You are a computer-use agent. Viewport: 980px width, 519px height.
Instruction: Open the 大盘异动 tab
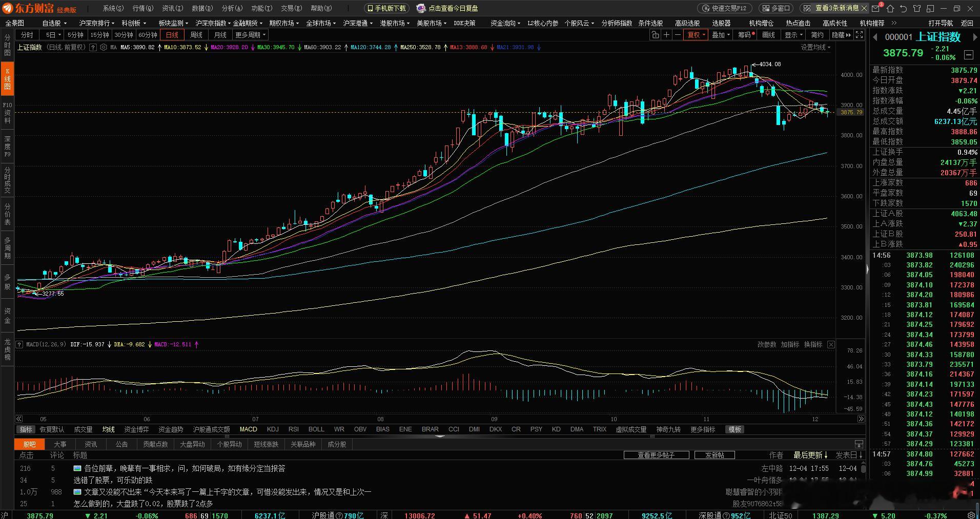[193, 444]
